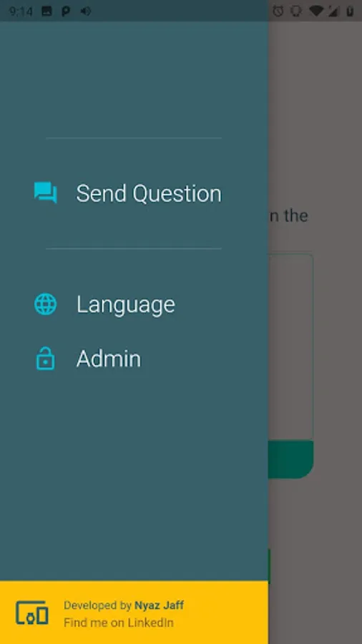The width and height of the screenshot is (362, 644).
Task: Tap the developer devices icon in yellow footer
Action: point(32,614)
